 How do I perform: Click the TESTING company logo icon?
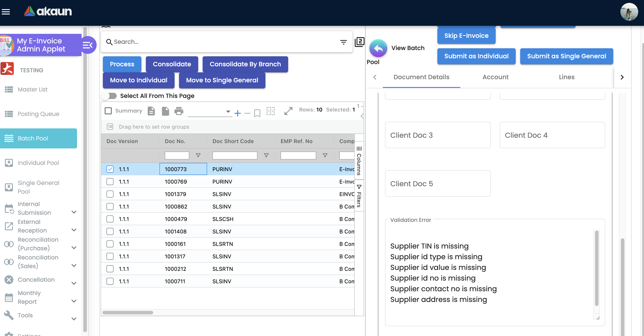click(7, 69)
